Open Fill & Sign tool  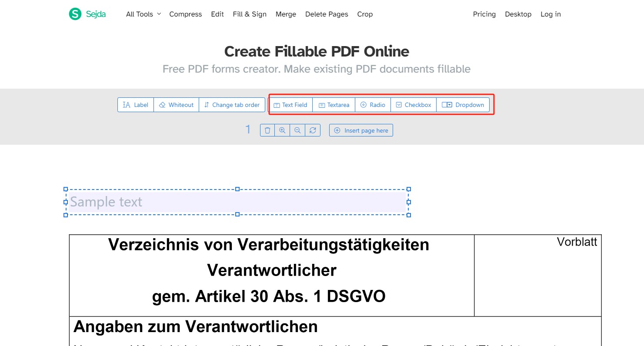pos(250,14)
